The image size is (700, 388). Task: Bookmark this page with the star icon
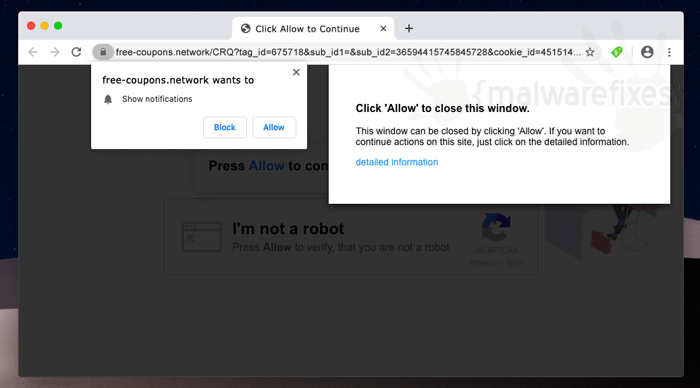click(590, 52)
